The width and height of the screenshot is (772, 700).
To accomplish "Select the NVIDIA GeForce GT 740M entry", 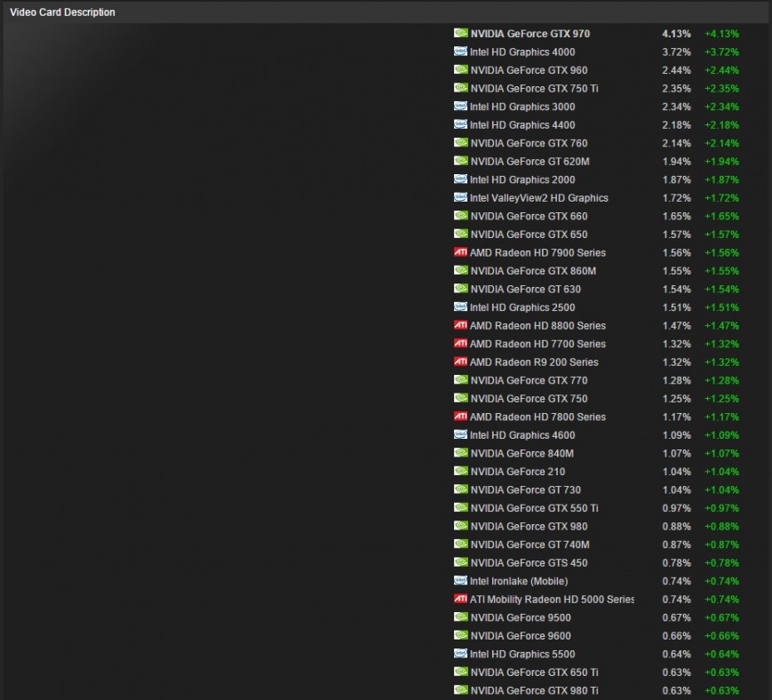I will (529, 545).
